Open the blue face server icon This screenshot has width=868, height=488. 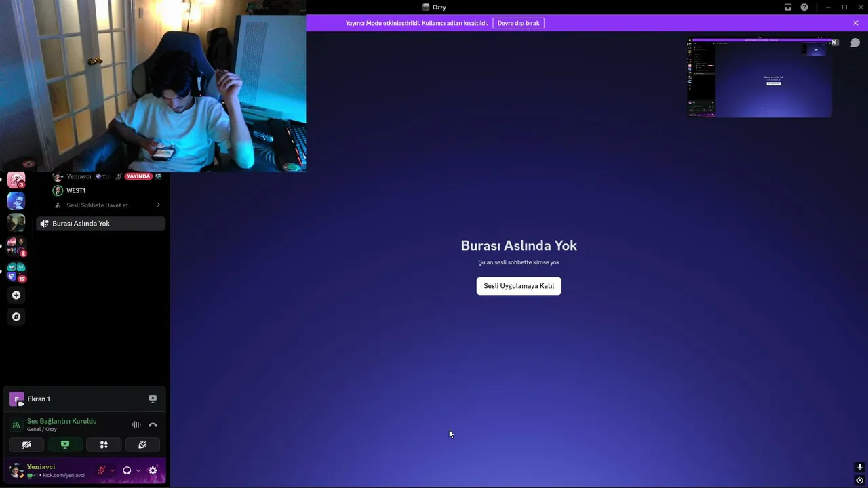pos(16,201)
